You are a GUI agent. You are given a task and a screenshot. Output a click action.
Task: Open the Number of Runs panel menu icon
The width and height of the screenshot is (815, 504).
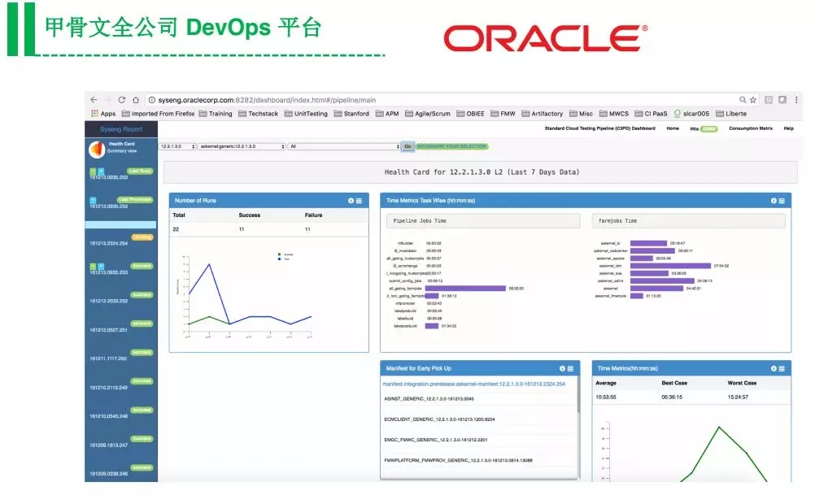tap(359, 201)
